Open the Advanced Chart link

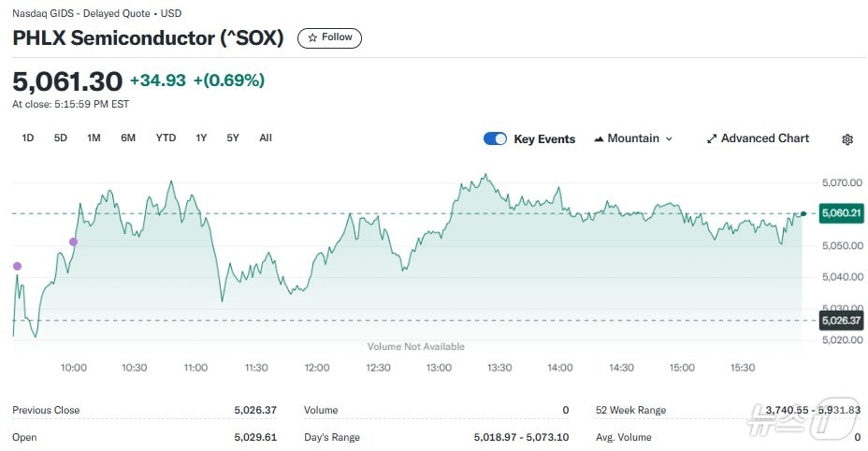click(758, 138)
